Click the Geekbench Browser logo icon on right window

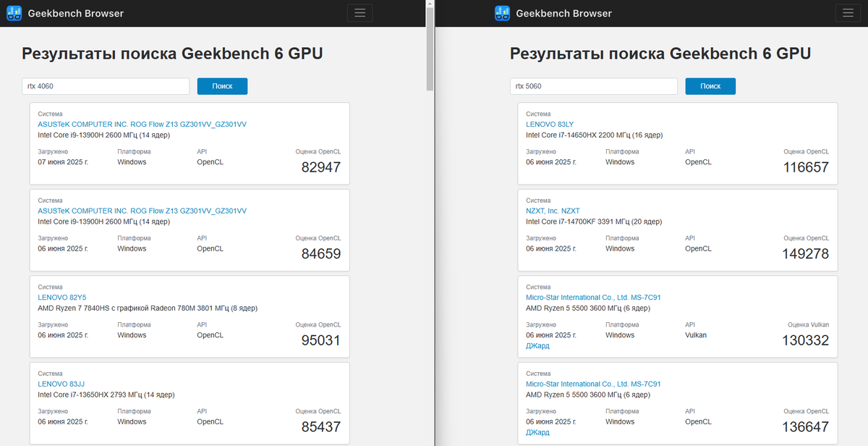pos(502,12)
